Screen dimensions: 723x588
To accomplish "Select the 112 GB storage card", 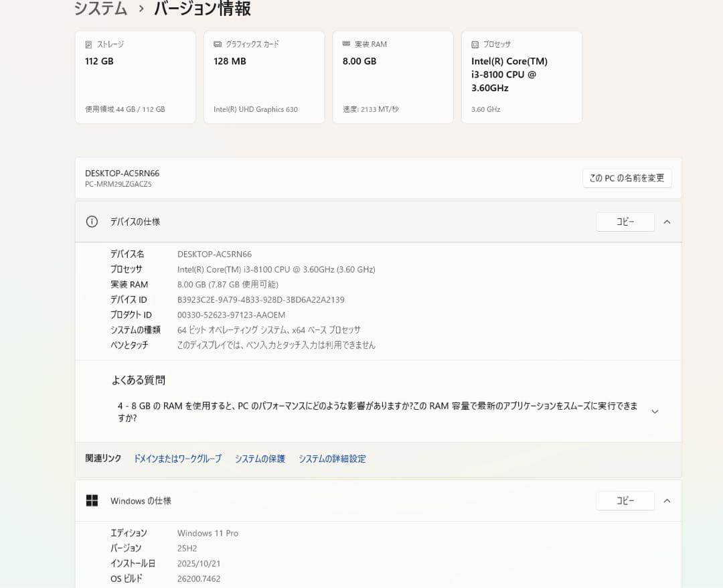I will tap(135, 76).
